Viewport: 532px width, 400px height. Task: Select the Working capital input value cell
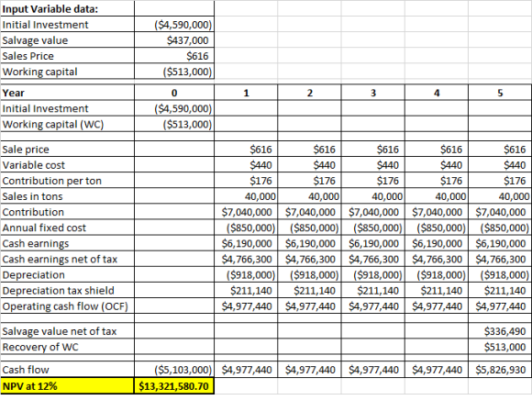(x=174, y=72)
